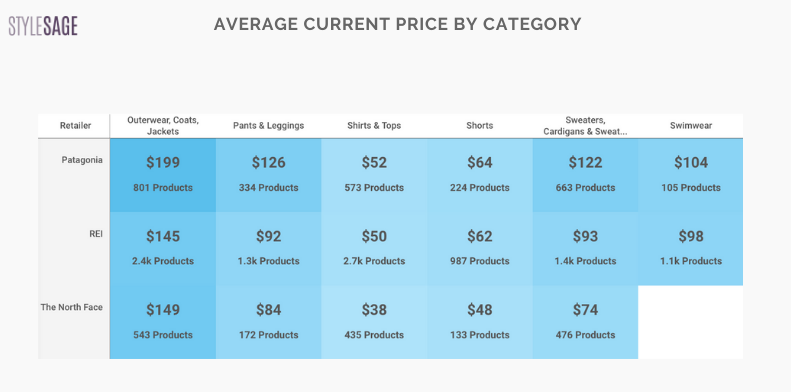Click the REI $145 outerwear cell
The width and height of the screenshot is (791, 392).
[x=163, y=249]
